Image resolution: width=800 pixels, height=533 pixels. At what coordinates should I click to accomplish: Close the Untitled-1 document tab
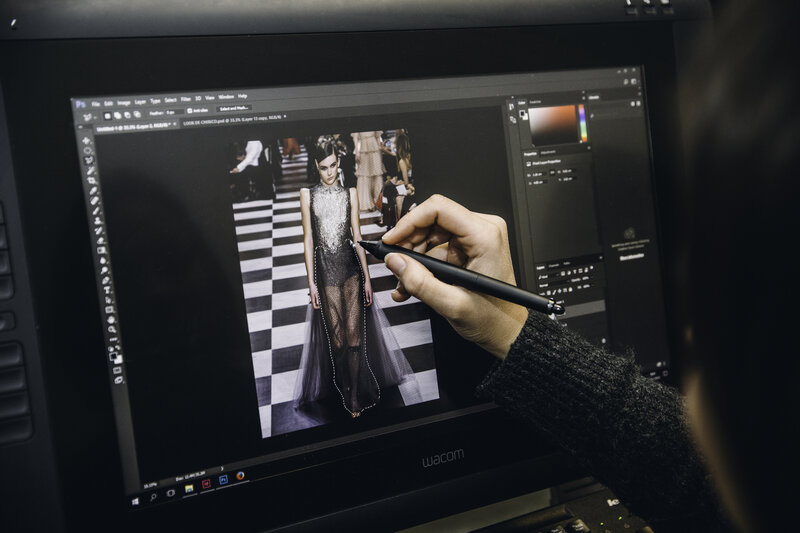point(174,124)
